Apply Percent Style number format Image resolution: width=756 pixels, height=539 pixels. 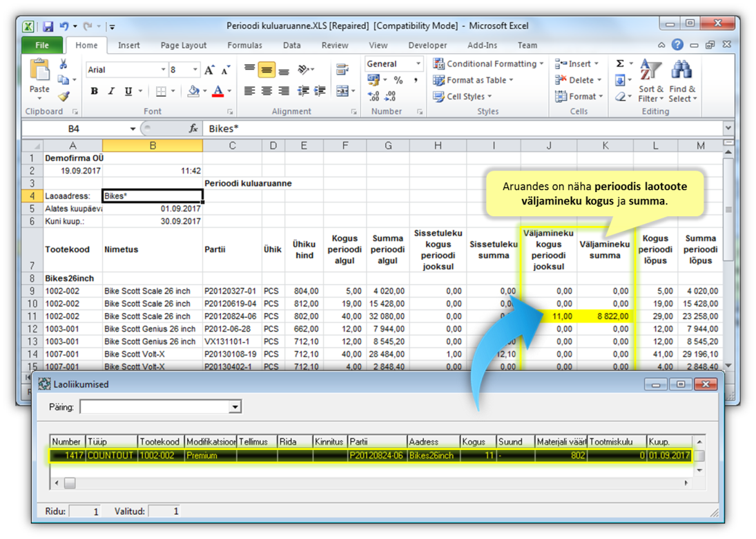398,80
